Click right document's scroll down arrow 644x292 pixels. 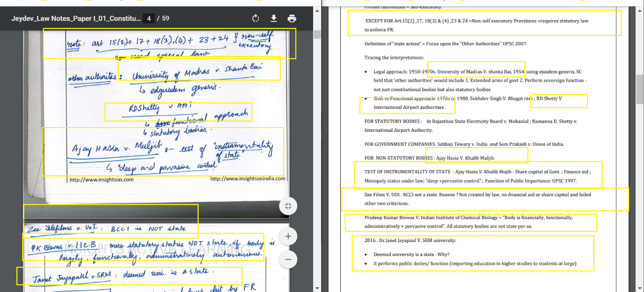(x=640, y=288)
